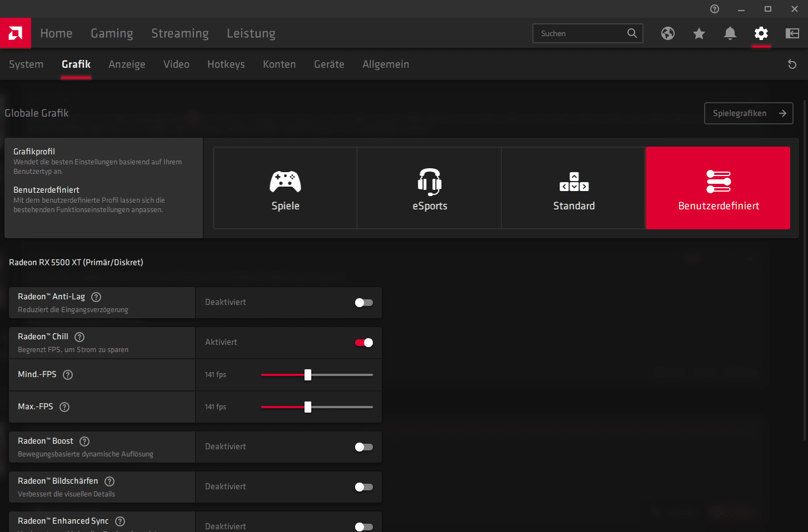Open the Leistung tab
The height and width of the screenshot is (532, 808).
tap(251, 33)
